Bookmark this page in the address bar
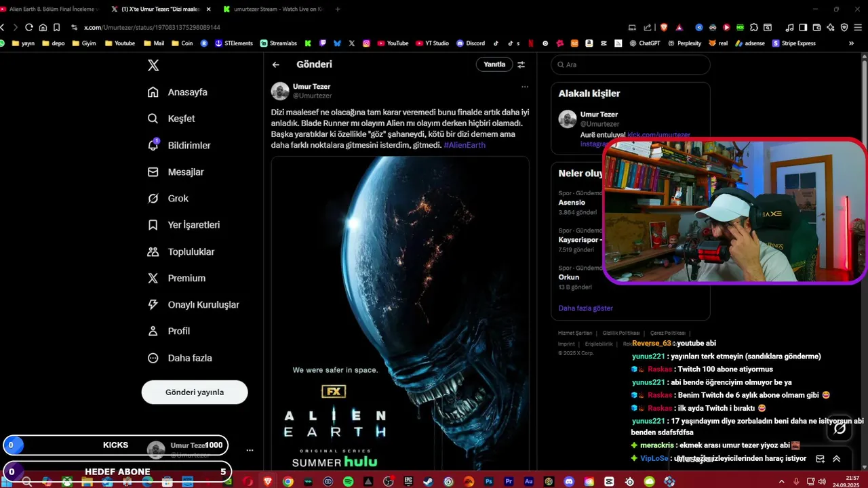The image size is (868, 488). click(x=57, y=27)
